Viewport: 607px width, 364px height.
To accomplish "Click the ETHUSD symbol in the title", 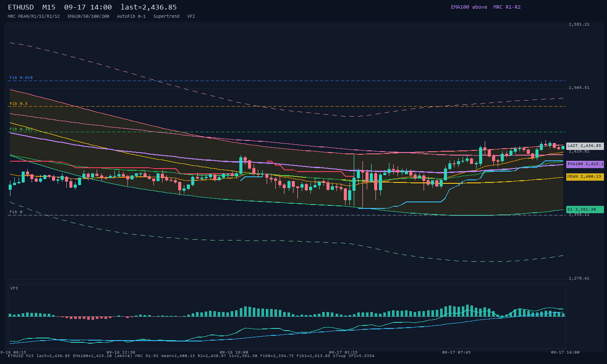I will (x=21, y=7).
